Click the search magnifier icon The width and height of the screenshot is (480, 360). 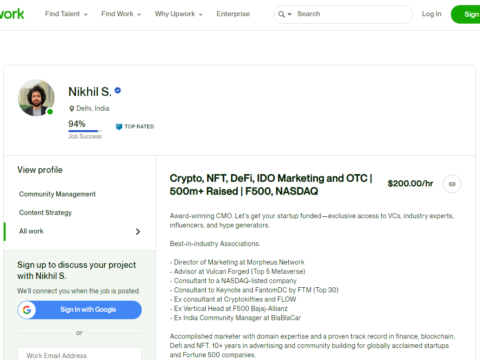coord(282,14)
